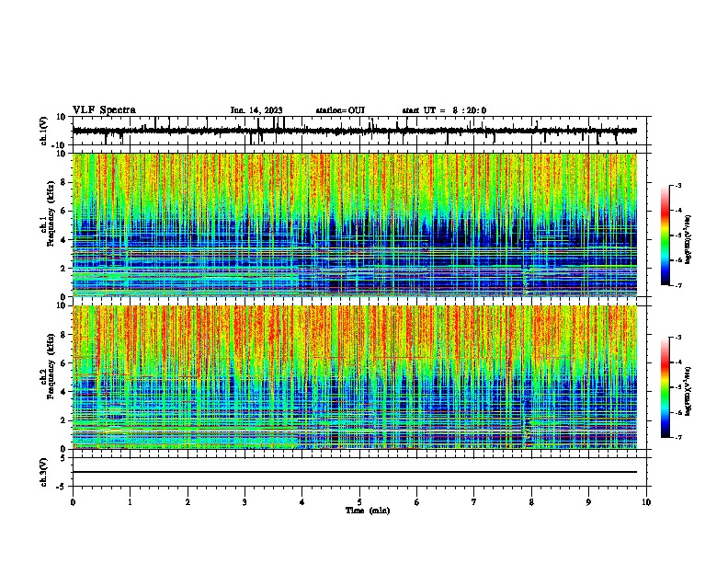Click the "2" tick on the Time axis
728x563 pixels.
click(x=188, y=502)
